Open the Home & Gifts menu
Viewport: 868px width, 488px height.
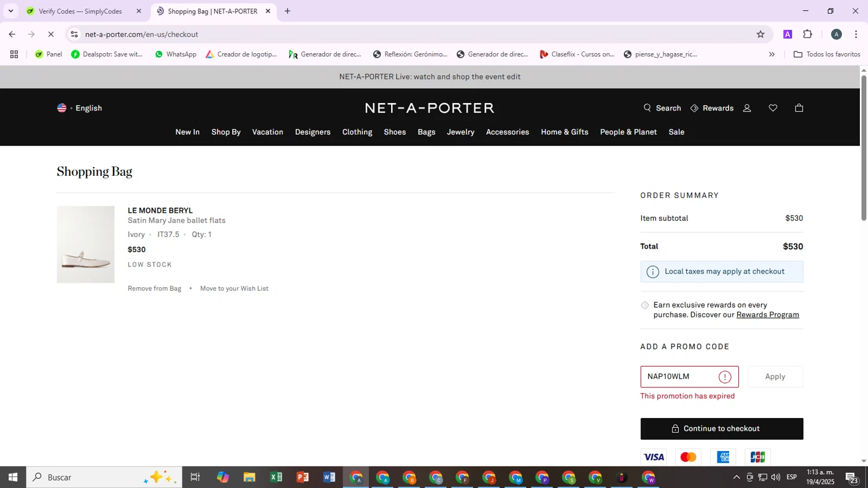(x=565, y=132)
